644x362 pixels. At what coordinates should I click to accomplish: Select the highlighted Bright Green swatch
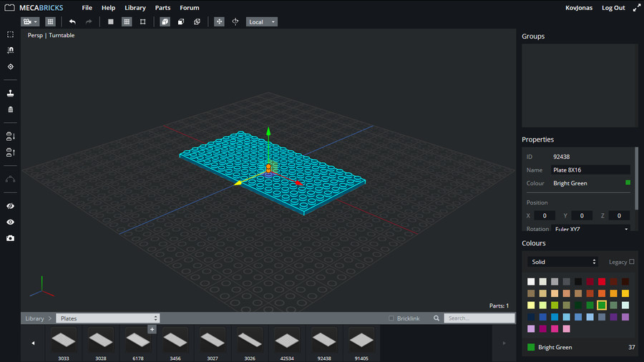602,305
